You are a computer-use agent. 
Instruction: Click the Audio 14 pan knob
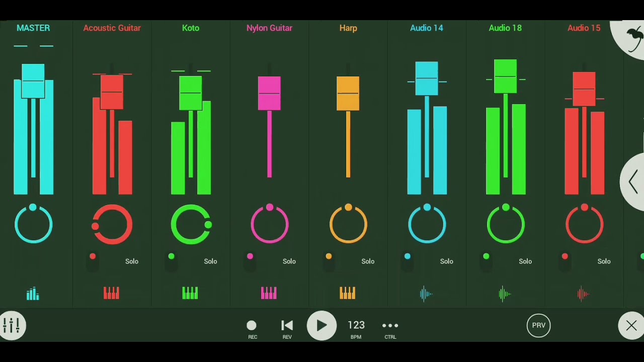(x=427, y=224)
